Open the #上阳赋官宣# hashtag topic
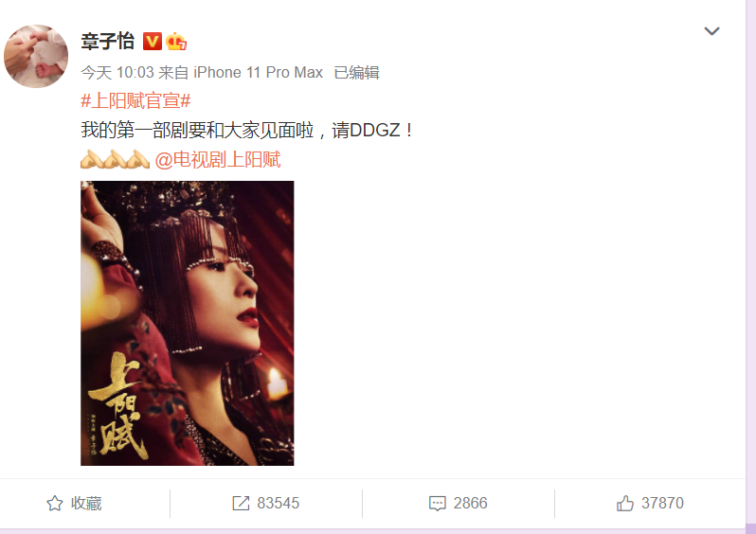 (x=136, y=101)
